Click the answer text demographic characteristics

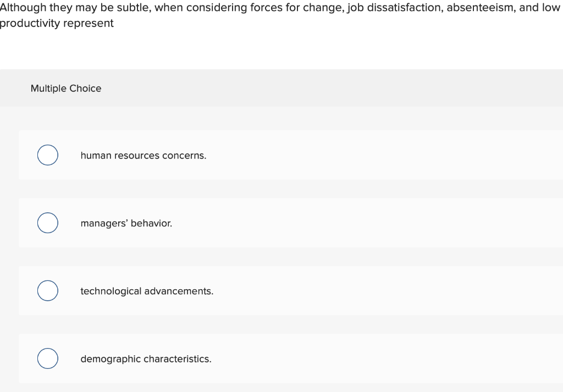point(146,358)
